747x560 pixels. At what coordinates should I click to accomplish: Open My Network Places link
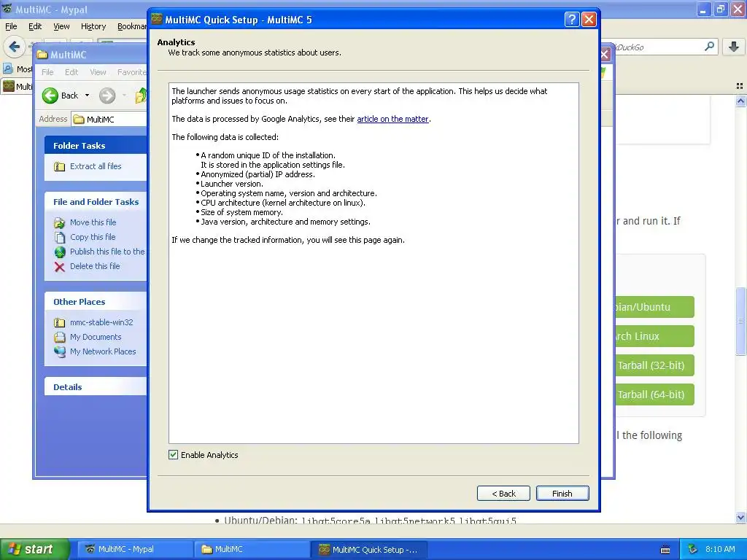(x=103, y=351)
